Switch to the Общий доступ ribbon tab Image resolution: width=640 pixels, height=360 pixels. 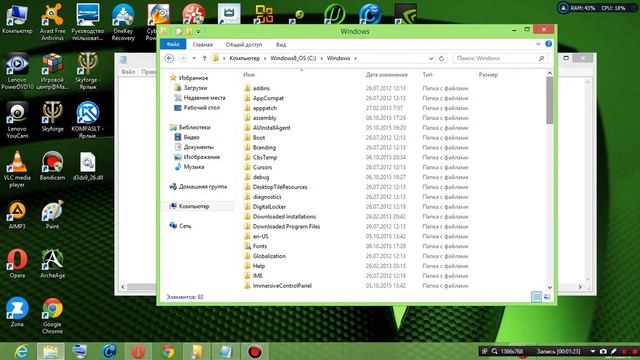tap(244, 44)
